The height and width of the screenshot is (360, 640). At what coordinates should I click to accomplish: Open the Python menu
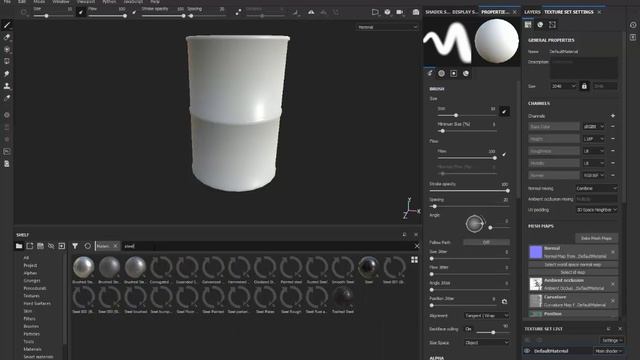(x=109, y=2)
